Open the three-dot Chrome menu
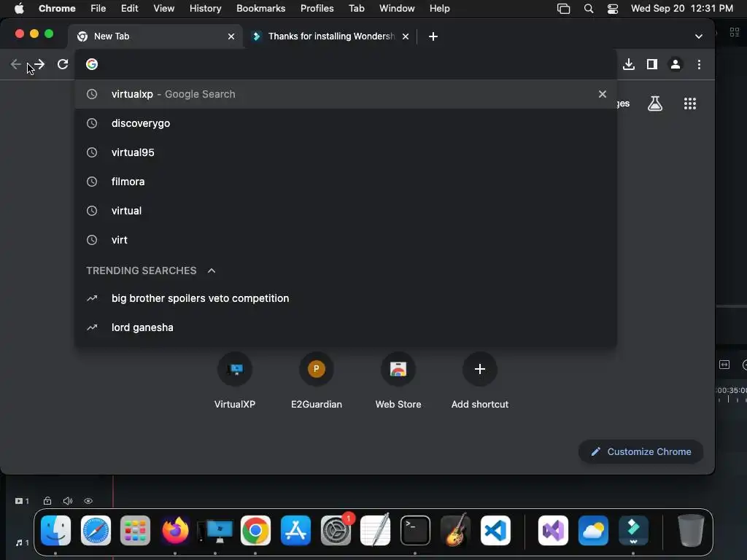The image size is (747, 560). 699,64
